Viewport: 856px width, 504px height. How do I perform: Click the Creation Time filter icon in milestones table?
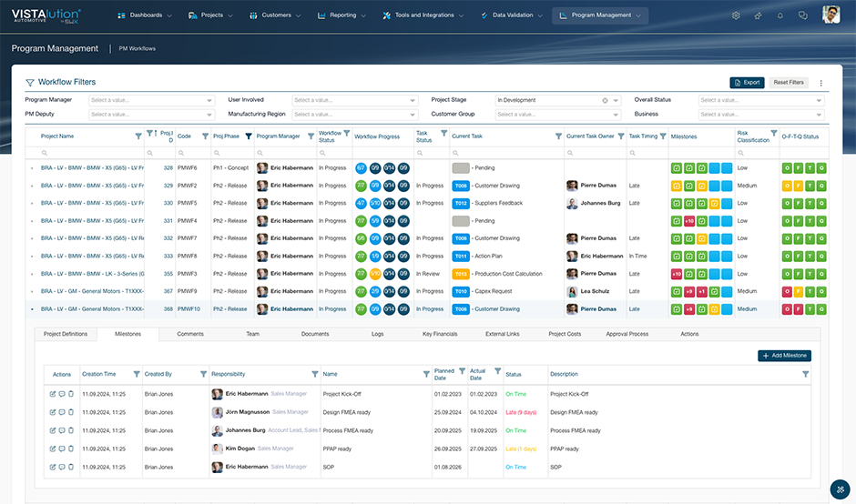[x=137, y=374]
